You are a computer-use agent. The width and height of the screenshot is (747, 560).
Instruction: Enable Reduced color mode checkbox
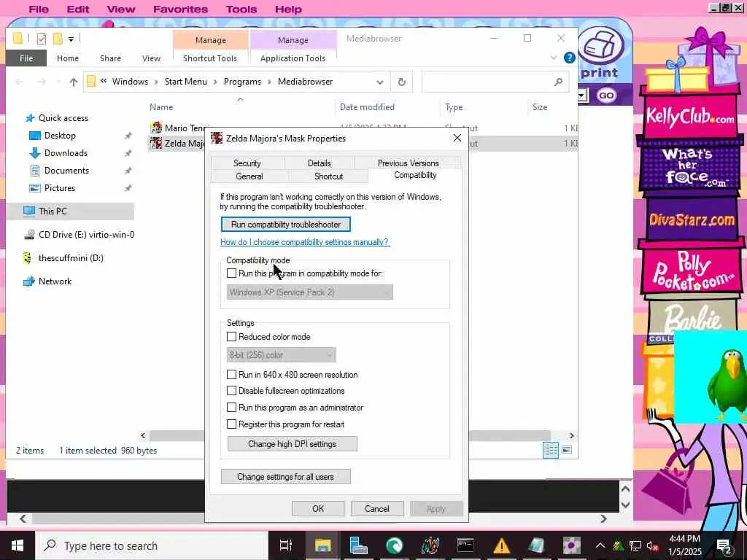231,337
